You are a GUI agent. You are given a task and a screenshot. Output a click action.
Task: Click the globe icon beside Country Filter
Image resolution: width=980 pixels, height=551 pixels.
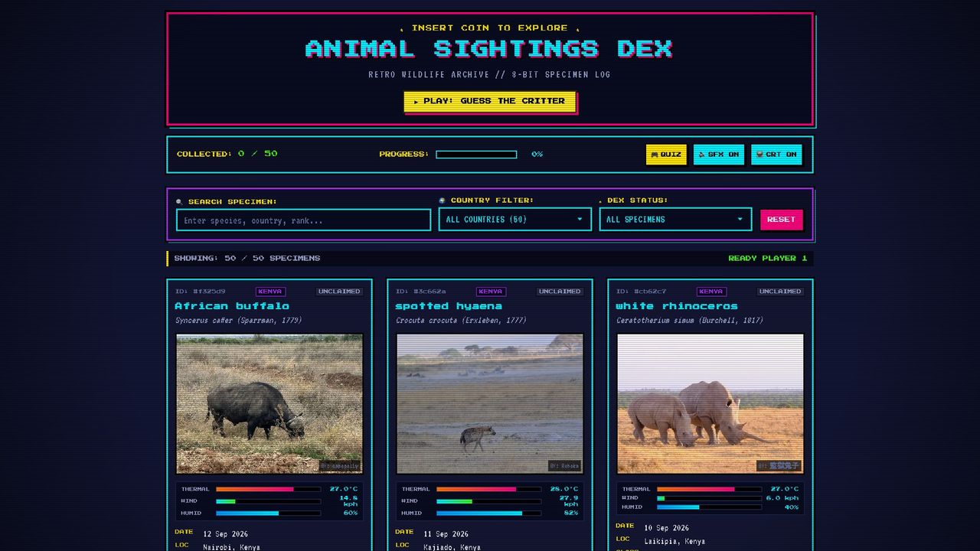[x=442, y=201]
